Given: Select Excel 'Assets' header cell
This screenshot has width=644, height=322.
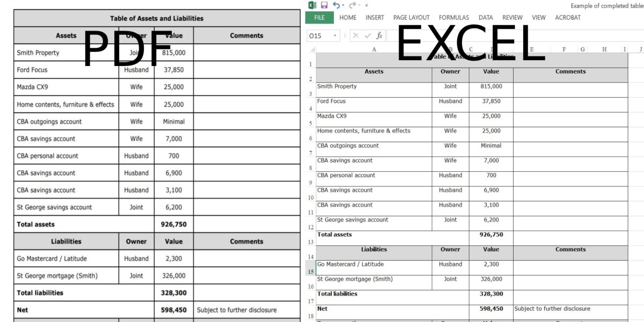Looking at the screenshot, I should tap(374, 75).
